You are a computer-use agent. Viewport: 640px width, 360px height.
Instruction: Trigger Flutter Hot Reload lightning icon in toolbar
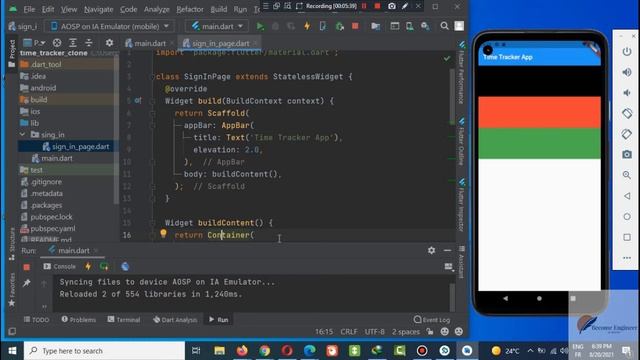coord(307,27)
